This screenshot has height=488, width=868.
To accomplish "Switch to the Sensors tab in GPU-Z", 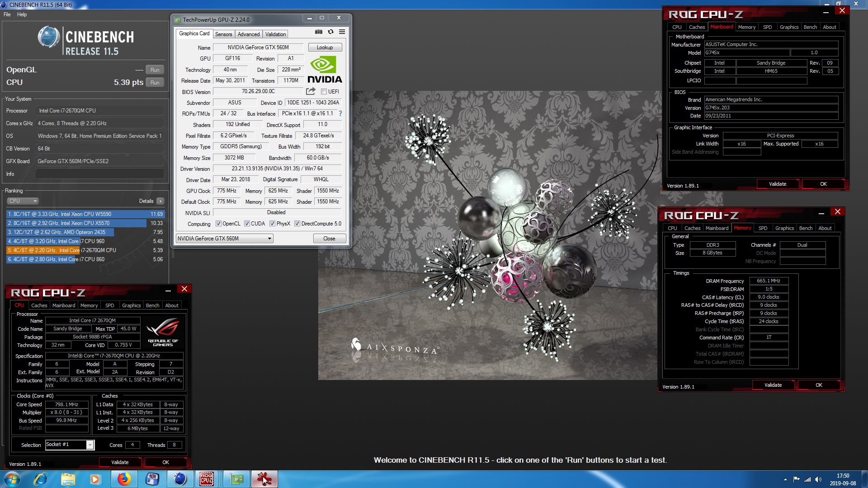I will coord(223,34).
